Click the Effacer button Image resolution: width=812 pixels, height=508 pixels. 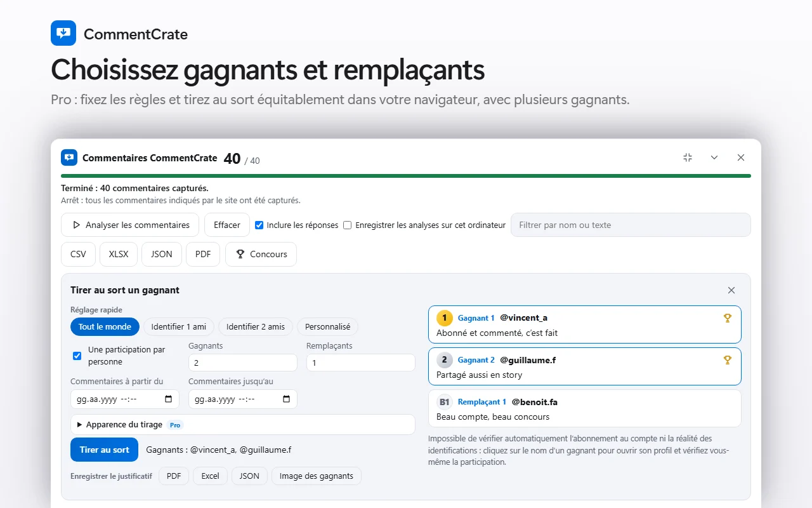(x=227, y=225)
